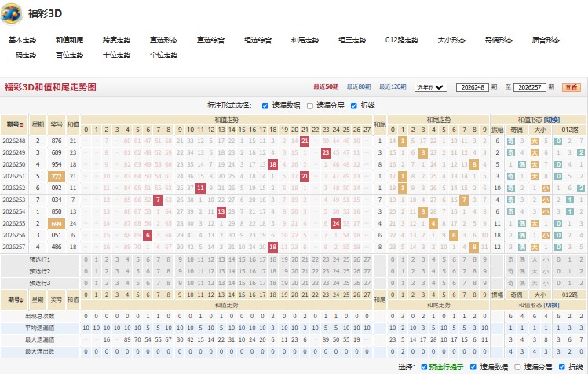Toggle bottom 折线 checkbox at page bottom
Screen dimensions: 588x374
pyautogui.click(x=562, y=367)
